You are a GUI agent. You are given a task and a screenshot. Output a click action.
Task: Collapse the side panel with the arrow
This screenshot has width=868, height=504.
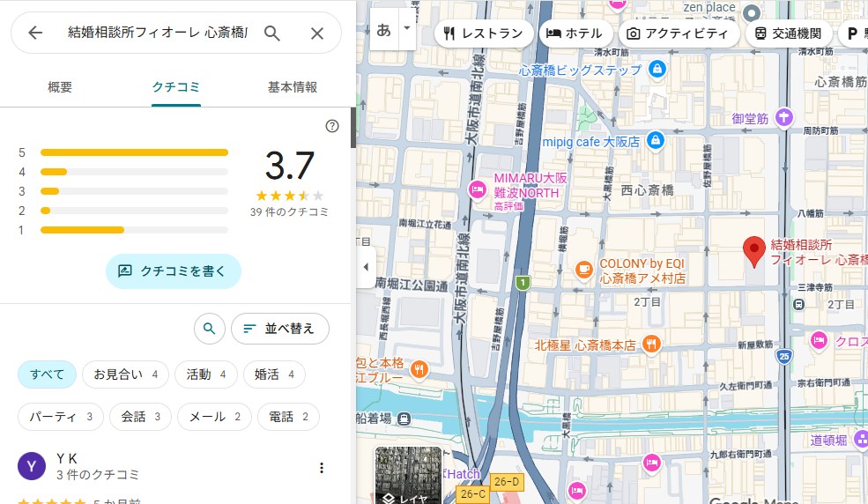pyautogui.click(x=366, y=267)
